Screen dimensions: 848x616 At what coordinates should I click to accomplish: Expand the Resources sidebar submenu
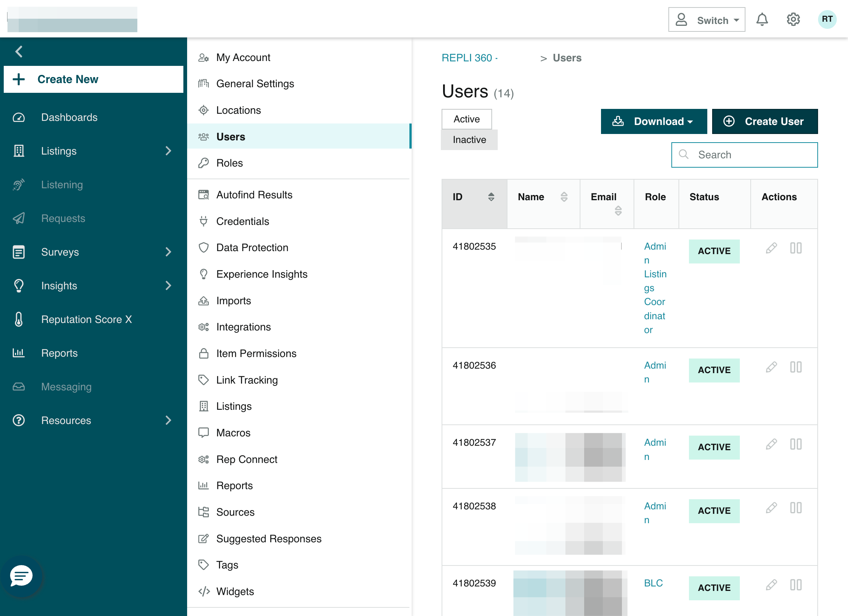168,420
